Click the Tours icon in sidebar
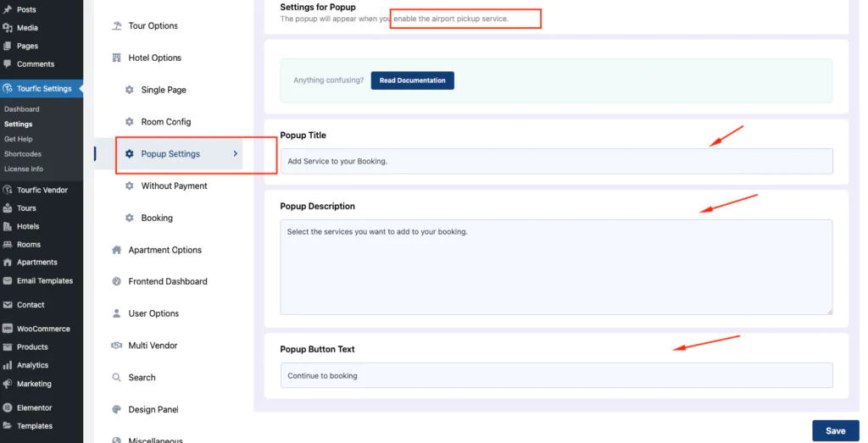 (x=7, y=208)
